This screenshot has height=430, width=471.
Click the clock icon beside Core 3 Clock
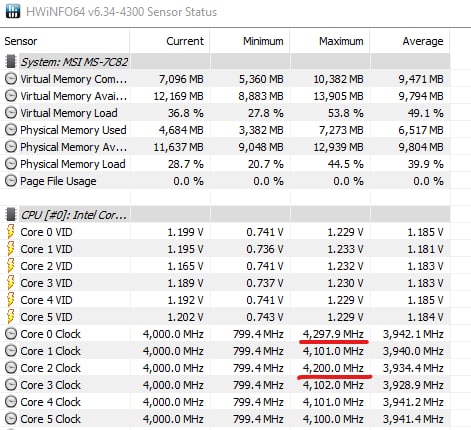[x=11, y=385]
